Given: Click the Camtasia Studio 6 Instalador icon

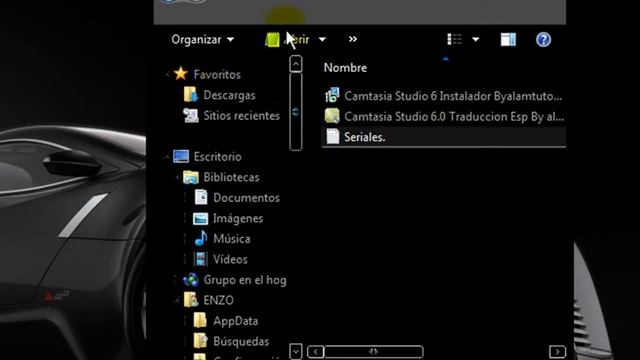Looking at the screenshot, I should (332, 95).
